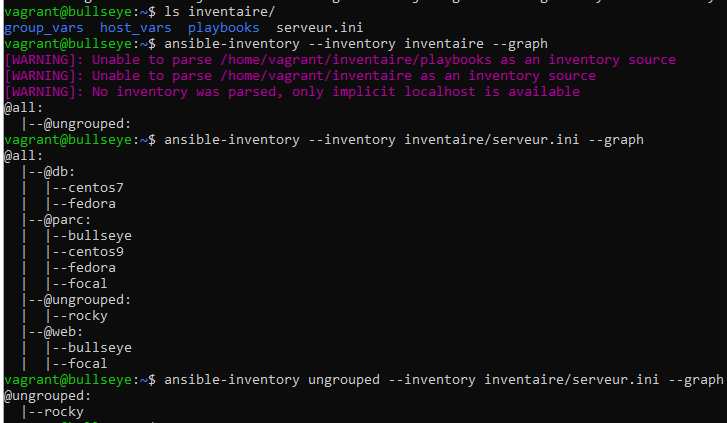Click 'serveur.ini' in the ls output

[319, 28]
